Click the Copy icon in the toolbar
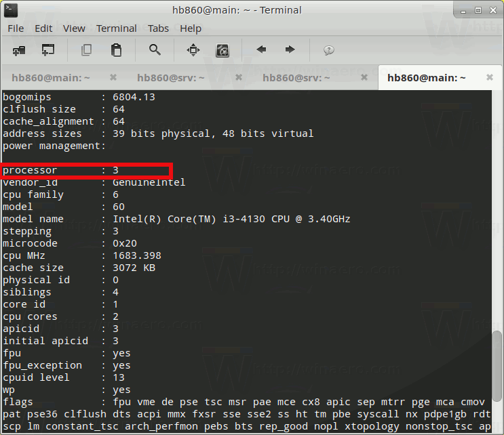This screenshot has width=504, height=435. [86, 49]
